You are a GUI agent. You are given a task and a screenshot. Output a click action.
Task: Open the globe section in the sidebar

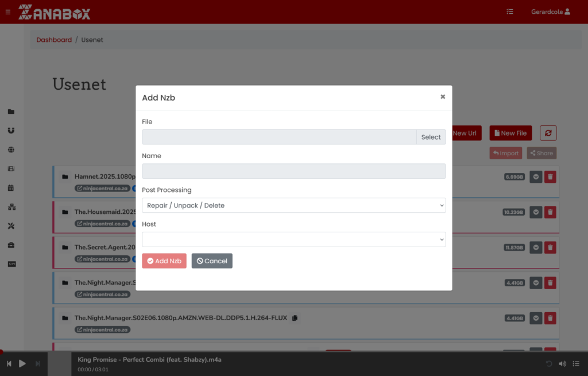tap(11, 149)
